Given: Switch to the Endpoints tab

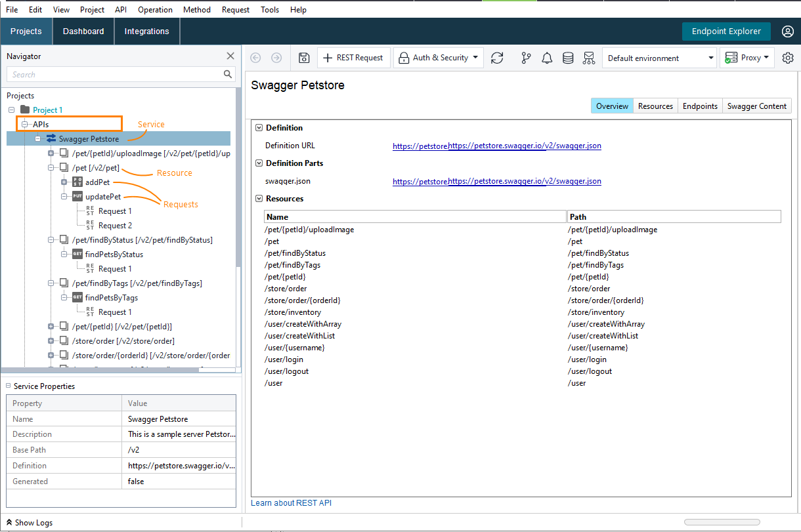Looking at the screenshot, I should [x=700, y=106].
